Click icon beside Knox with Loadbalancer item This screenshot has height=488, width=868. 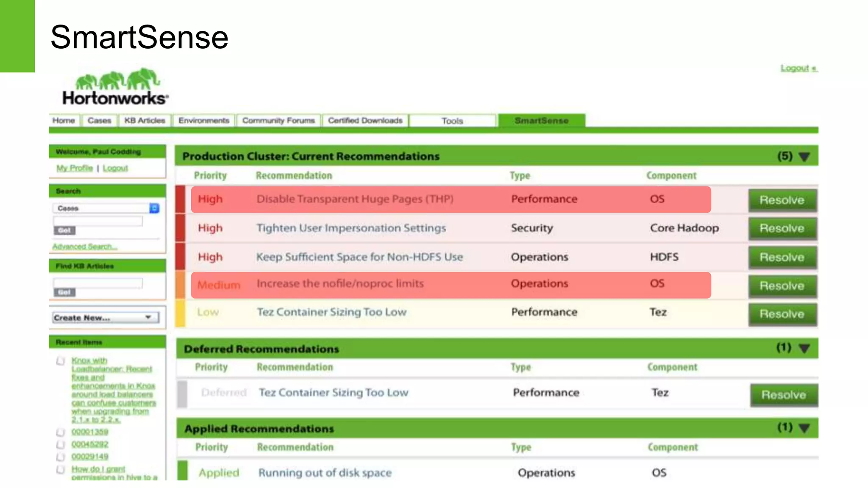[x=61, y=361]
